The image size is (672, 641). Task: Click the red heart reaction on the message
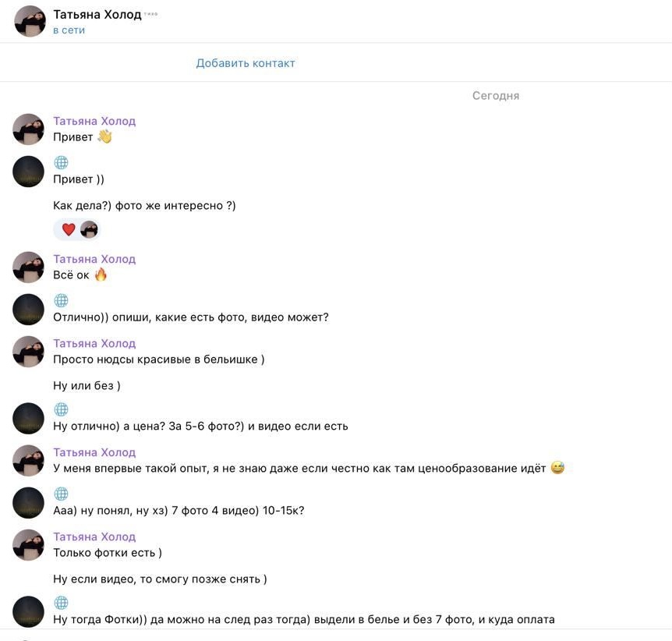(69, 229)
